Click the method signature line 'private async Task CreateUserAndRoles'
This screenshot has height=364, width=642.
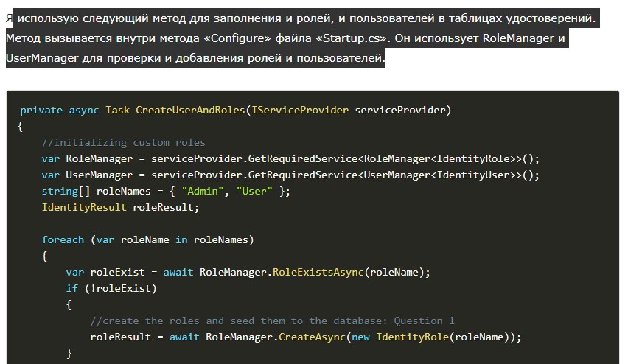point(235,110)
